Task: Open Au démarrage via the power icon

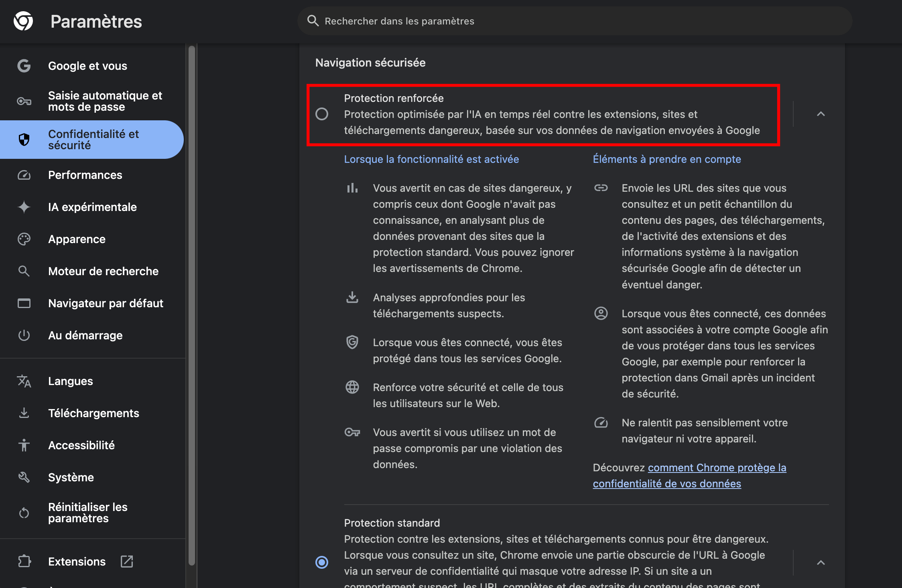Action: point(24,335)
